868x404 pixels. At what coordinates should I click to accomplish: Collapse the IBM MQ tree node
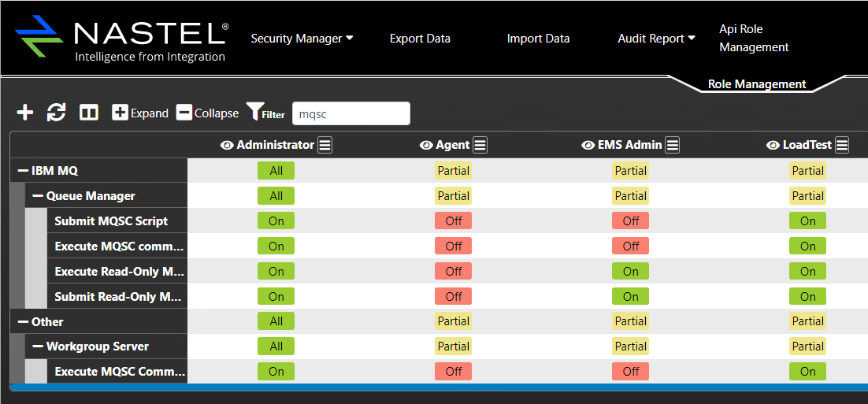point(24,171)
